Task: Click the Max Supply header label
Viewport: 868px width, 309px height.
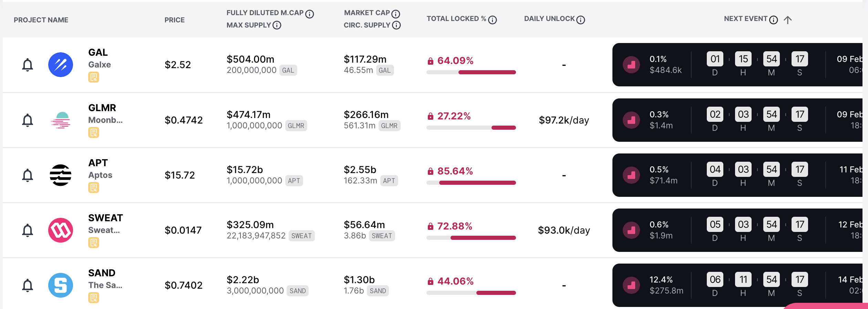Action: click(x=249, y=25)
